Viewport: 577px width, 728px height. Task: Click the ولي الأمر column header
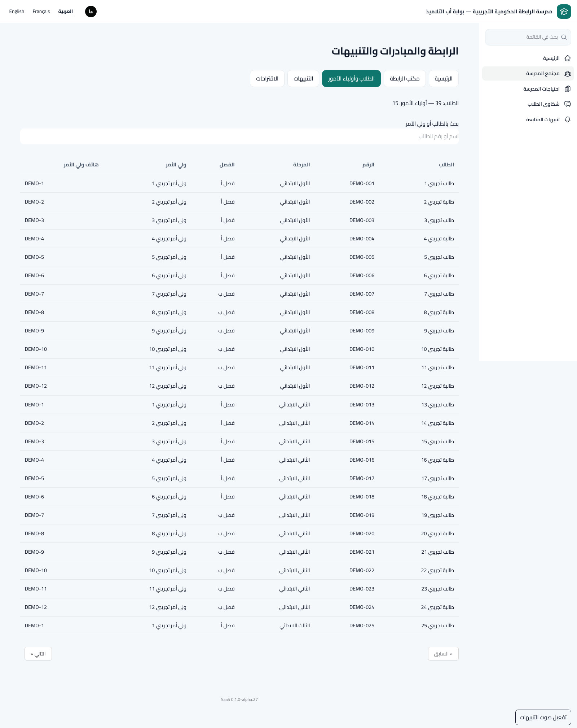coord(176,165)
